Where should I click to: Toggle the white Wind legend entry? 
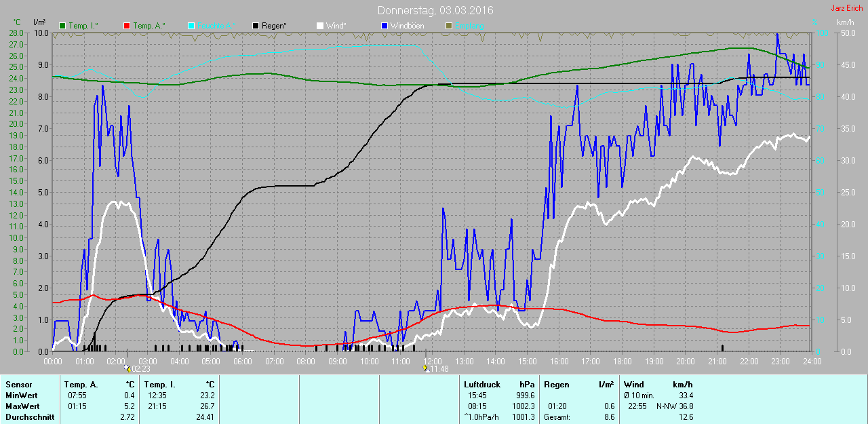331,26
